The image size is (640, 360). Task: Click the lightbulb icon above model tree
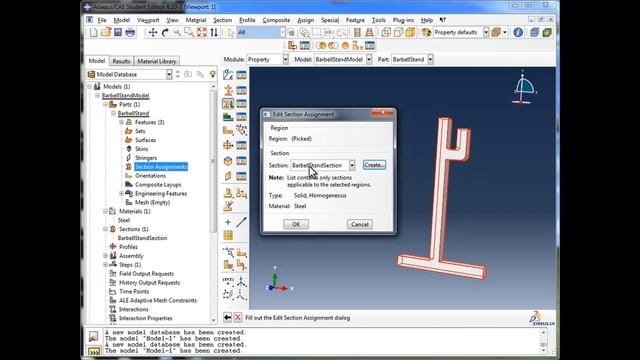(212, 74)
